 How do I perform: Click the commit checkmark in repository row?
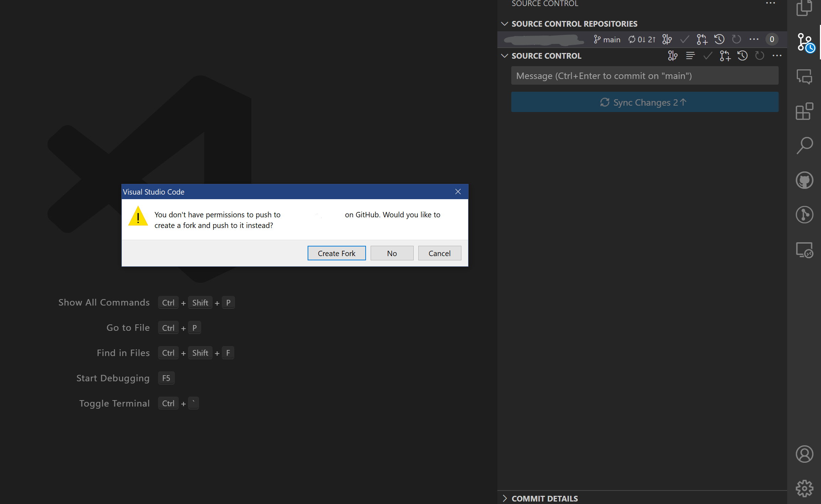pos(684,39)
